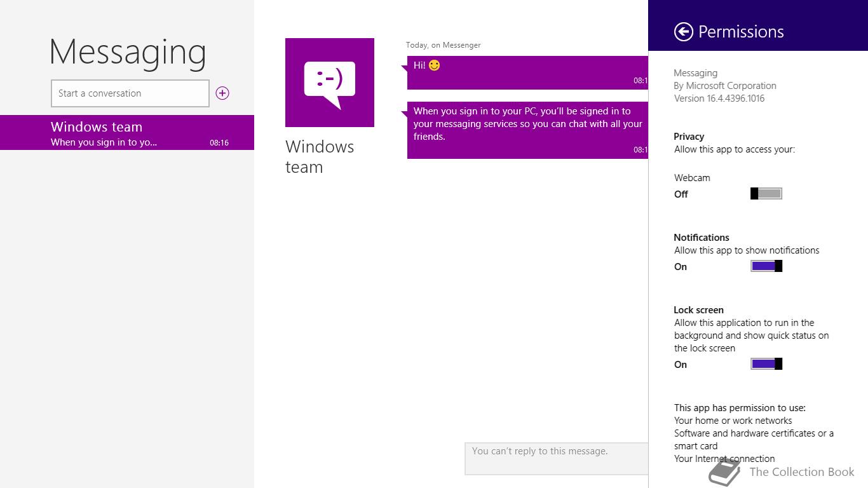Click 'Your Internet connection' text

click(x=724, y=459)
